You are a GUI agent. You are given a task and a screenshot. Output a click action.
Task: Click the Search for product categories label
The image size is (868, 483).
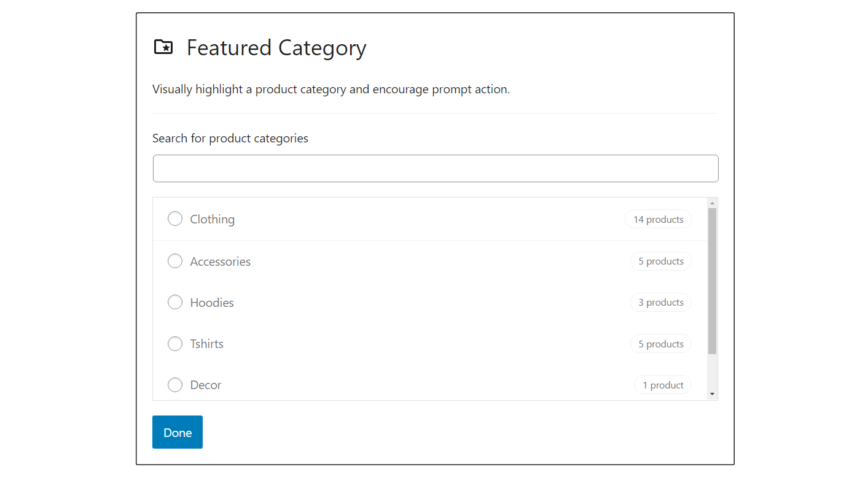click(x=230, y=138)
